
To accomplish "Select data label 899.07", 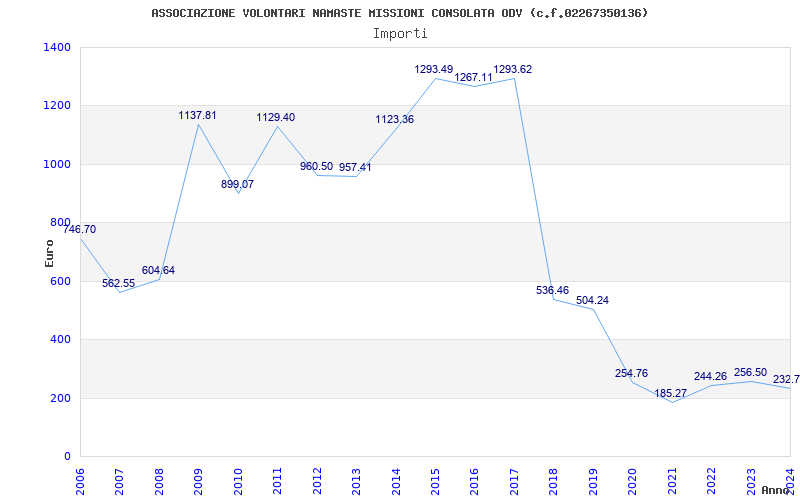I will pyautogui.click(x=237, y=184).
